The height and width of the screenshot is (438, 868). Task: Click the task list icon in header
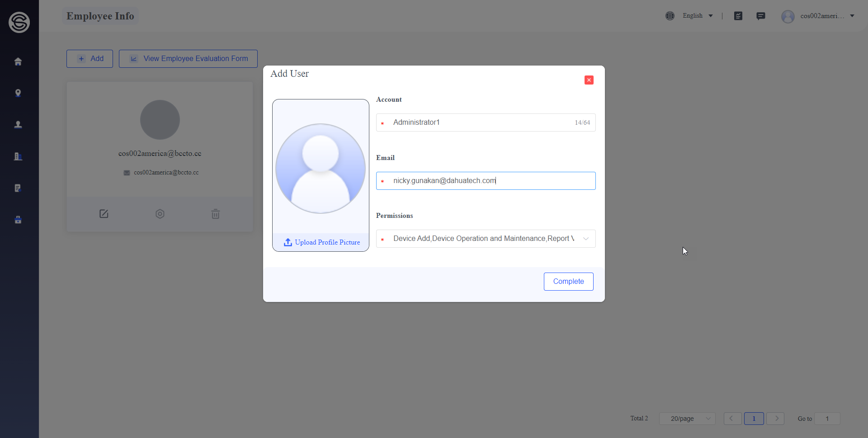point(738,16)
